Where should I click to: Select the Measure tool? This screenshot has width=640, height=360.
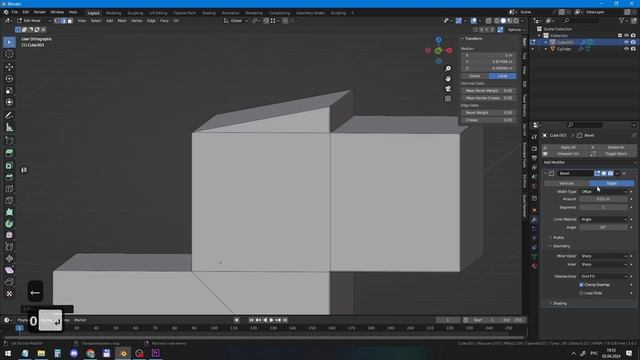[9, 127]
